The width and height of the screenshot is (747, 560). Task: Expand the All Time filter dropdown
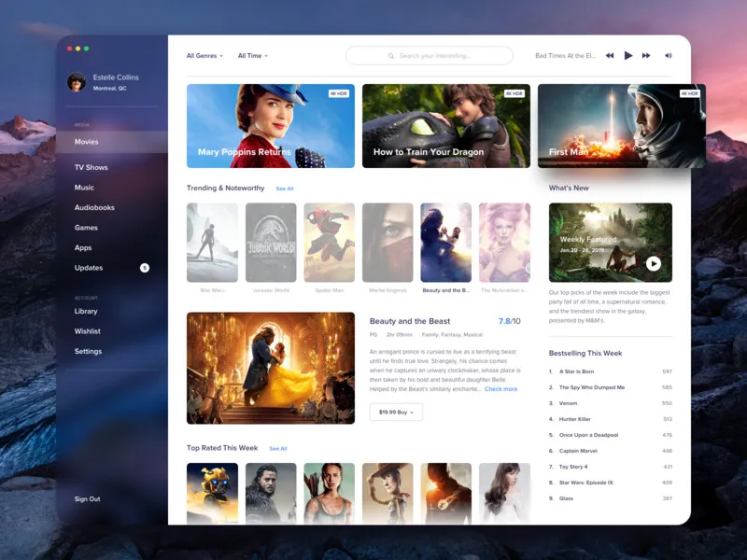[253, 56]
